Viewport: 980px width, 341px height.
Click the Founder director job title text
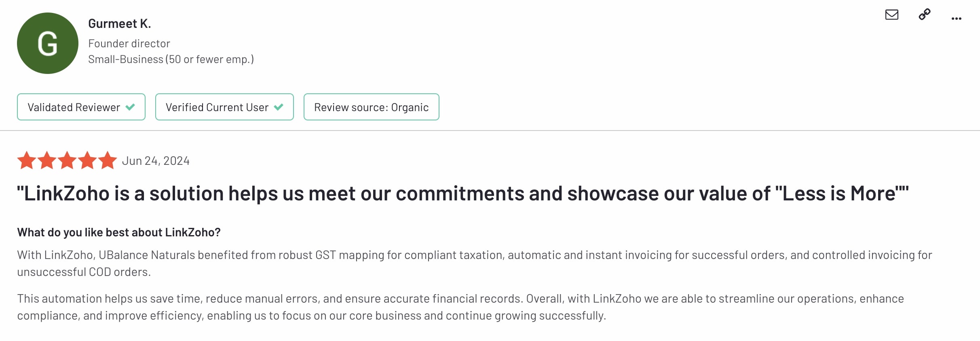(129, 44)
